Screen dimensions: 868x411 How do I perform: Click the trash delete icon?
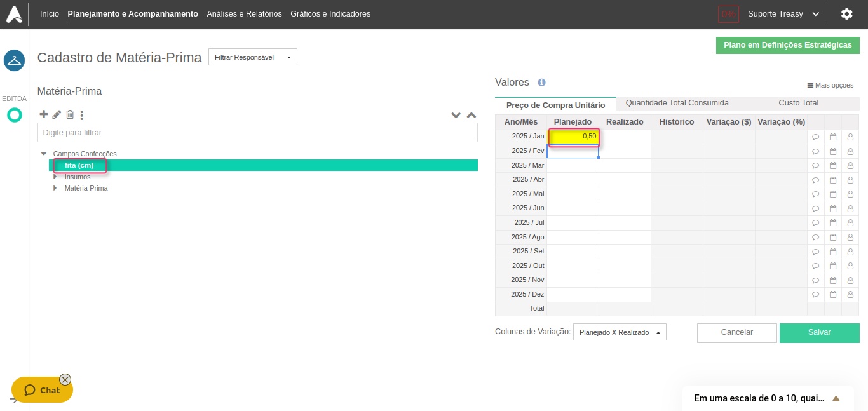click(x=70, y=114)
